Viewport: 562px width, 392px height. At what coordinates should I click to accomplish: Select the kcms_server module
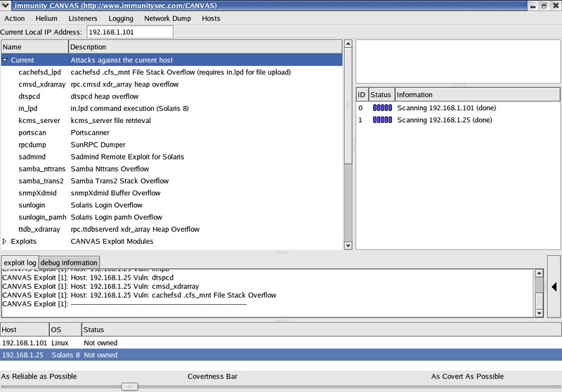coord(171,120)
